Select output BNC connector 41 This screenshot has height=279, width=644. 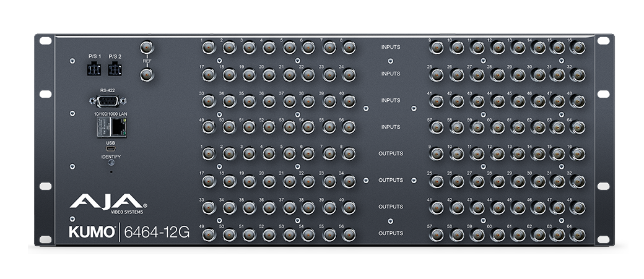pyautogui.click(x=437, y=208)
